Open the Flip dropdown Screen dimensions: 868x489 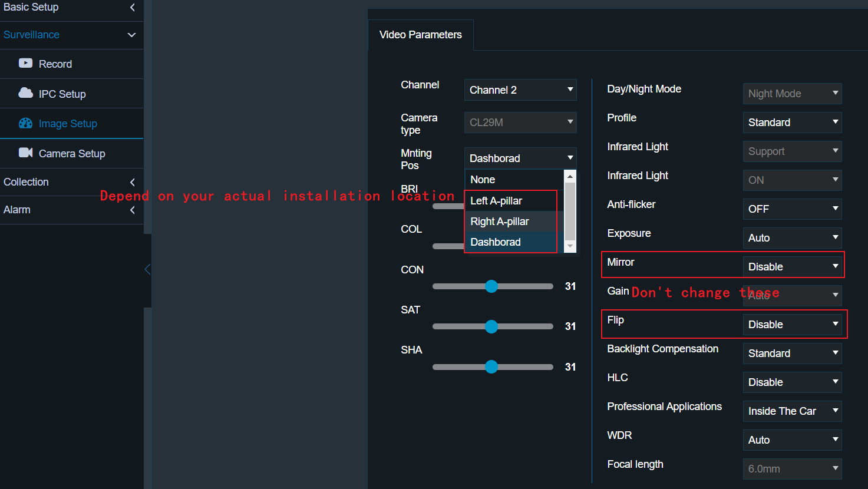[x=792, y=325]
